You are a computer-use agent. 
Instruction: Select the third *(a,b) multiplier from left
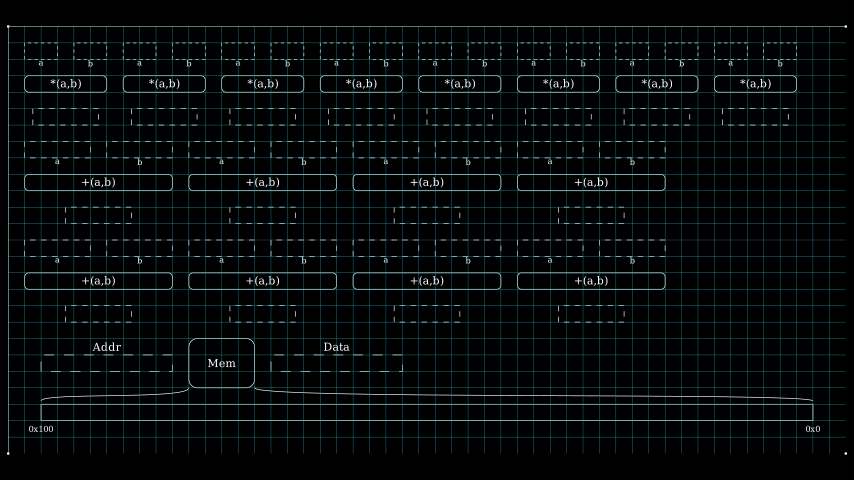coord(262,84)
